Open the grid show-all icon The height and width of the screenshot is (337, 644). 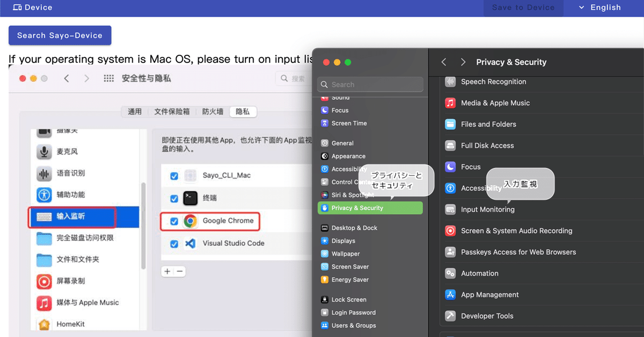pyautogui.click(x=108, y=78)
